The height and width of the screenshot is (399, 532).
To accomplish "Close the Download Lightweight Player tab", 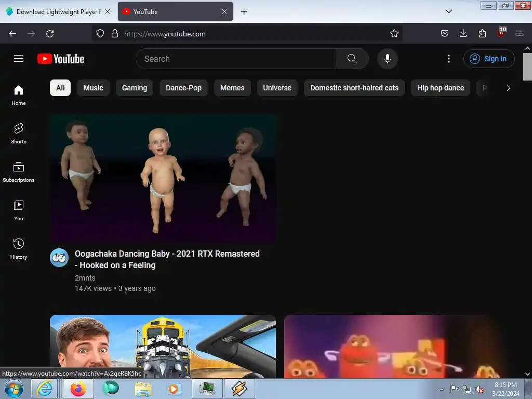I will (108, 12).
